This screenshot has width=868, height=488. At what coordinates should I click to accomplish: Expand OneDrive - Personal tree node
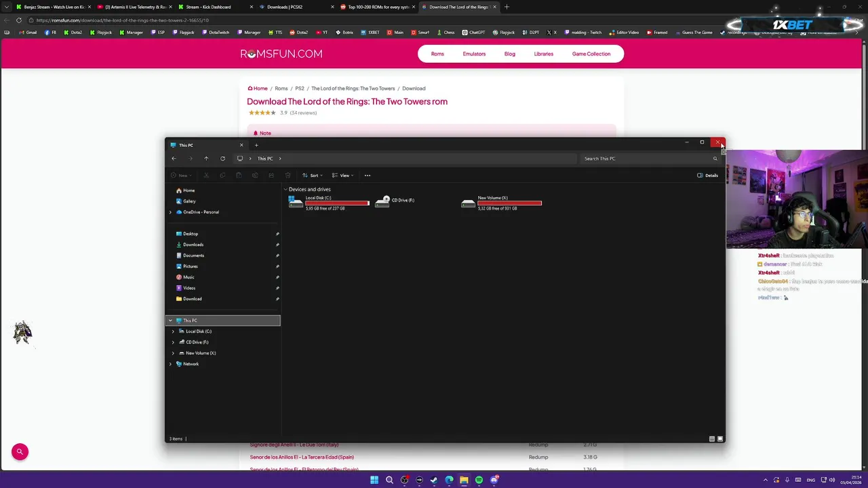point(170,212)
